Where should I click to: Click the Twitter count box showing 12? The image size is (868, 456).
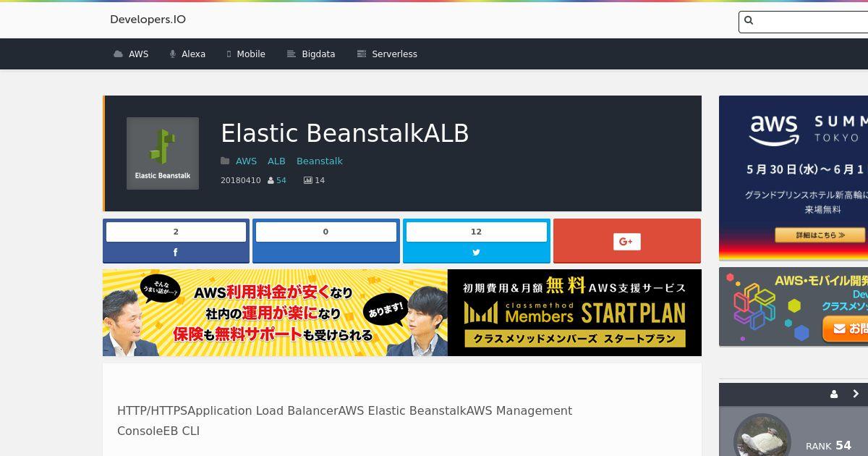coord(476,232)
